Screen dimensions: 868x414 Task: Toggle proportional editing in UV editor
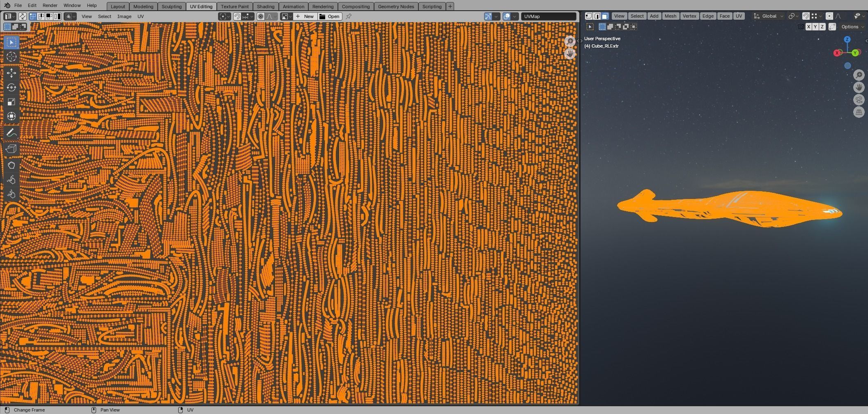pyautogui.click(x=261, y=16)
